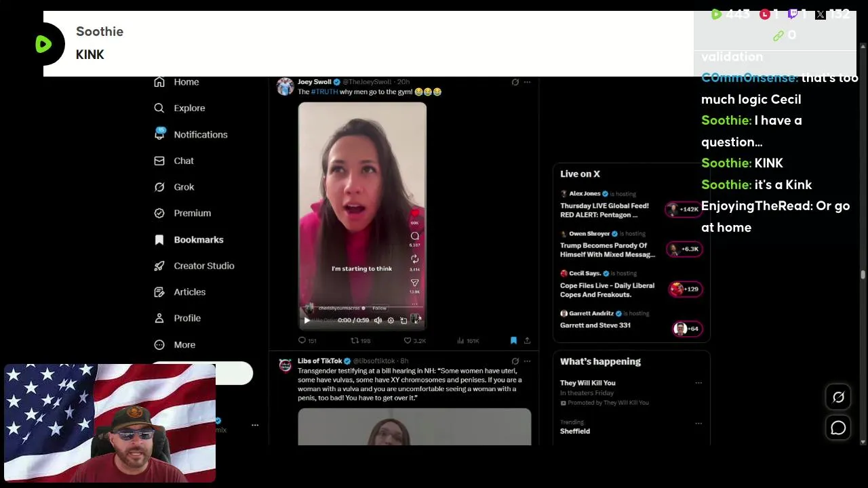Click the Rumble logo in overlay
Viewport: 868px width, 488px height.
click(x=43, y=44)
